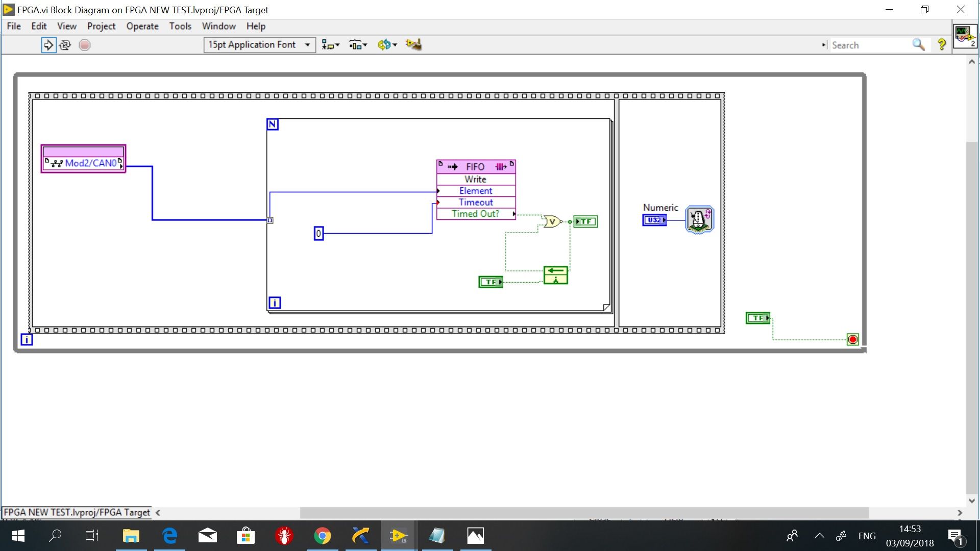
Task: Select the Wait metronome function
Action: [x=700, y=220]
